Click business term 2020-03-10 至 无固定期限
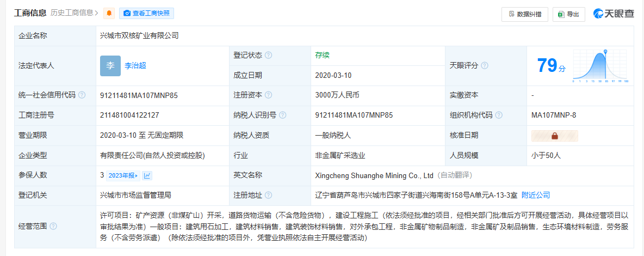This screenshot has width=644, height=256. pyautogui.click(x=142, y=135)
